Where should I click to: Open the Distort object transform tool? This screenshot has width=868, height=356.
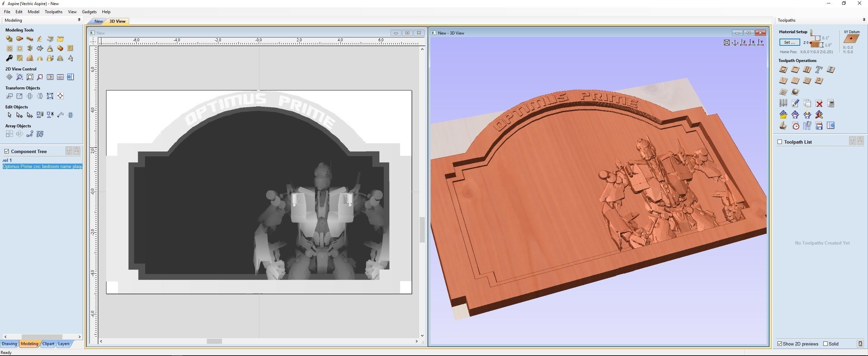50,96
